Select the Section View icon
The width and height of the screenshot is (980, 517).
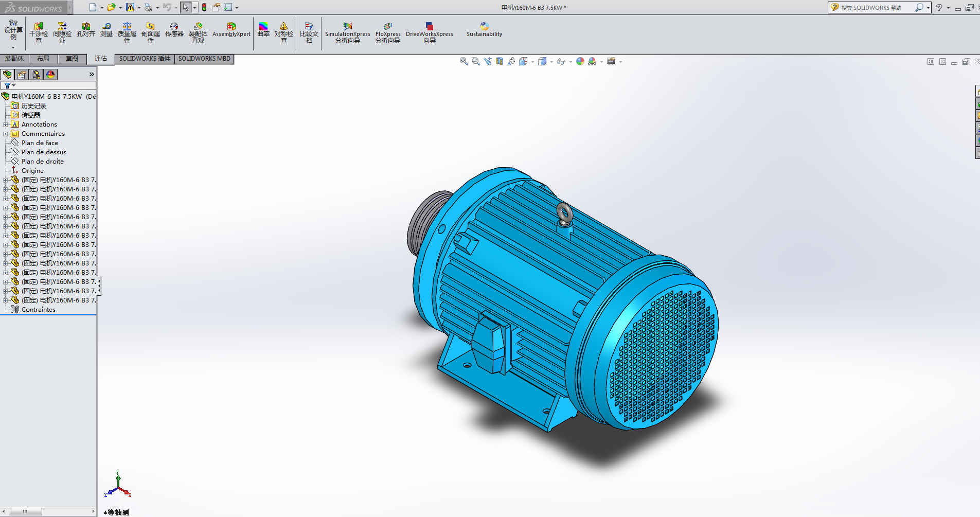tap(500, 61)
